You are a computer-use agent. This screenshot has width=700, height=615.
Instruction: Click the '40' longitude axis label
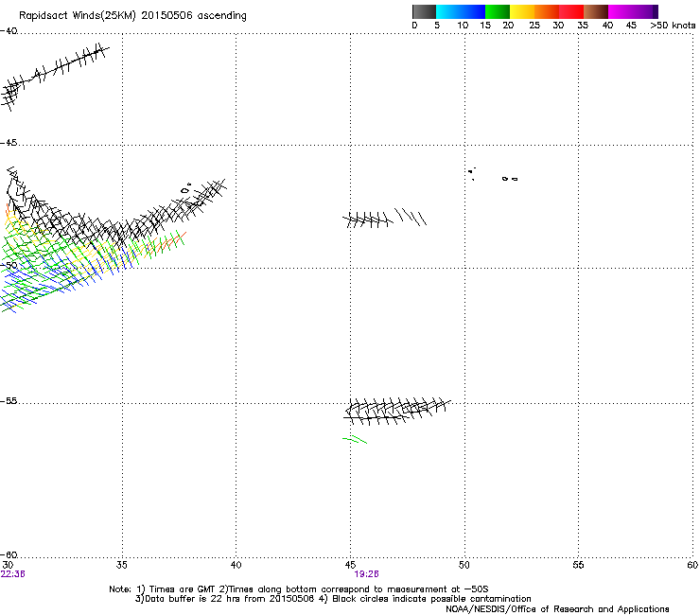pyautogui.click(x=236, y=565)
